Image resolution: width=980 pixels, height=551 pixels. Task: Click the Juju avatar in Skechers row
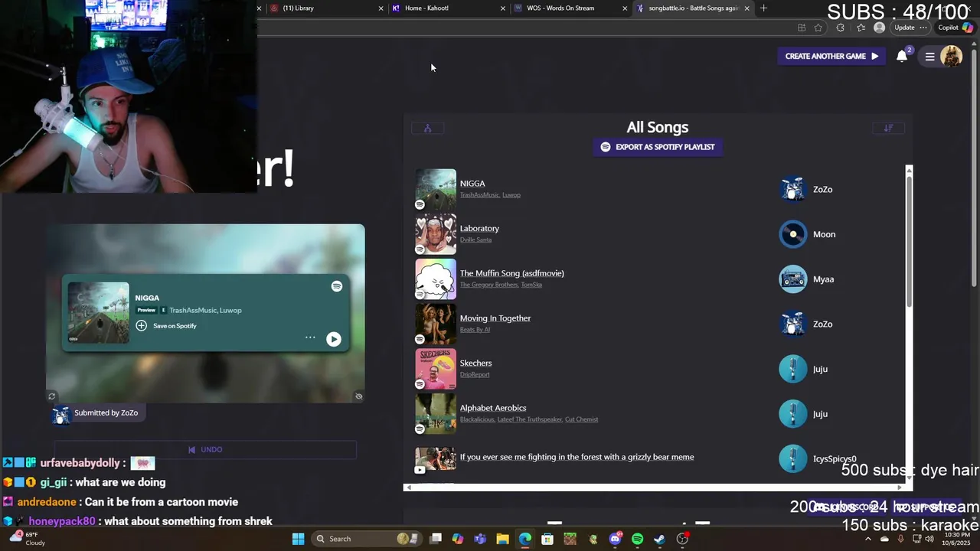tap(792, 369)
